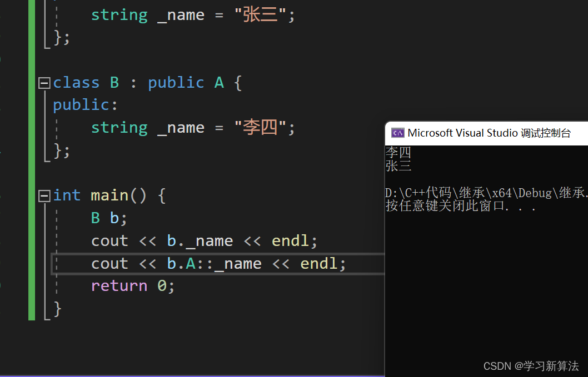The height and width of the screenshot is (377, 588).
Task: Click the 'return 0;' statement
Action: [x=133, y=286]
